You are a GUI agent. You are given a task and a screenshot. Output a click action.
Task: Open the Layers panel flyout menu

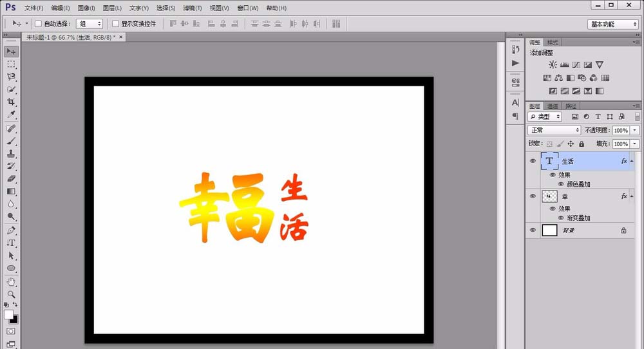(636, 106)
